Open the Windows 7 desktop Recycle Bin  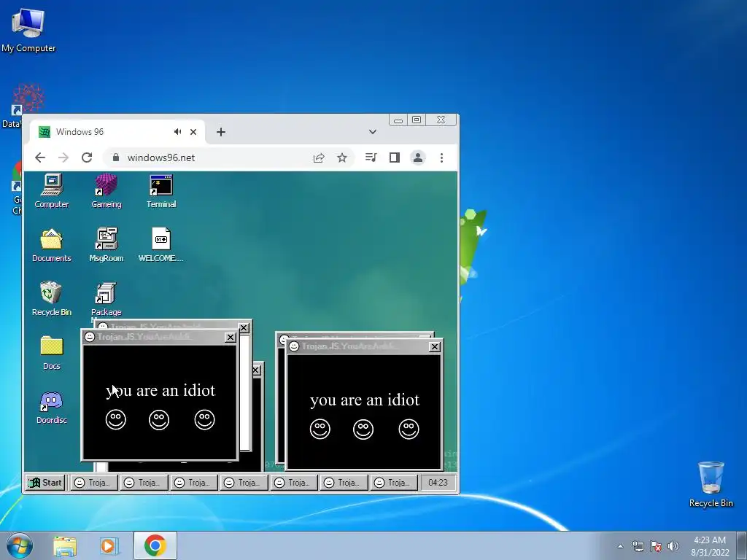click(x=711, y=484)
